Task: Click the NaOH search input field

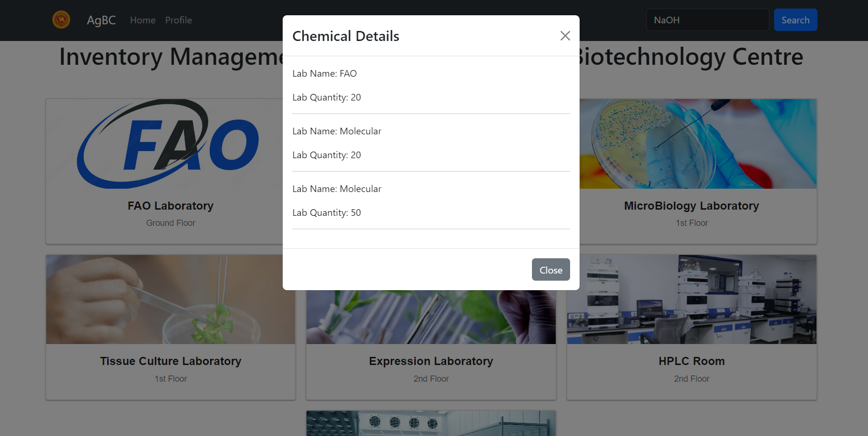Action: (707, 20)
